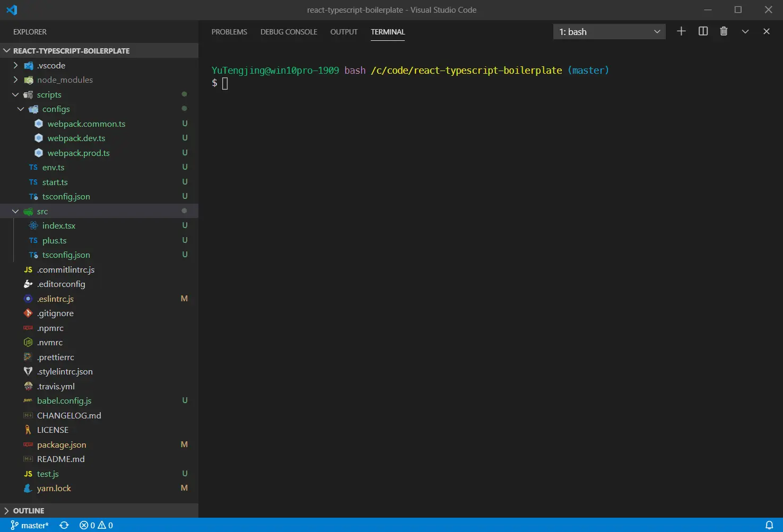Open webpack.dev.ts file
Screen dimensions: 783x532
99,138
